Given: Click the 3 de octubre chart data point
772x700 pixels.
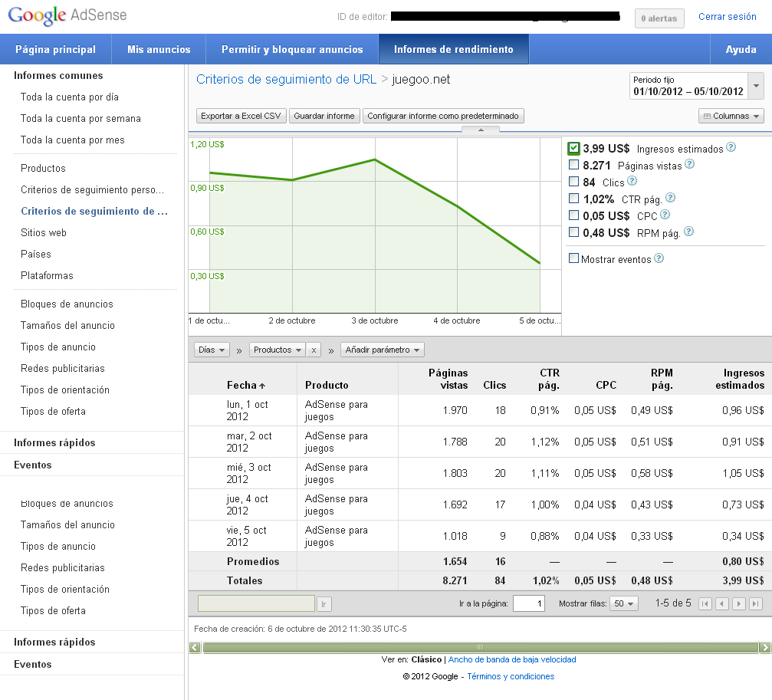Looking at the screenshot, I should [375, 159].
